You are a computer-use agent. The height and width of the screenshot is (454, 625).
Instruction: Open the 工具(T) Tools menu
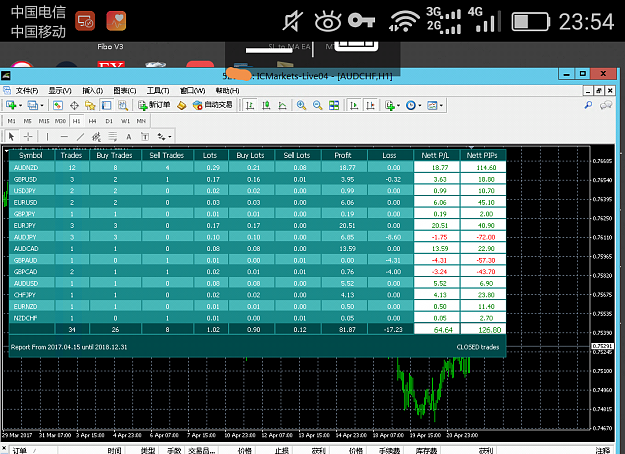pos(158,90)
